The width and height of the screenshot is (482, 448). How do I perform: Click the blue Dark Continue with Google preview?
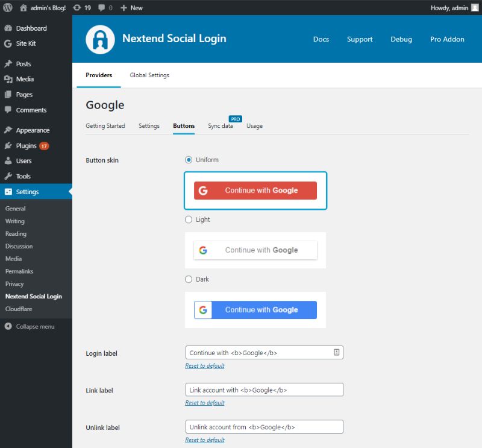tap(255, 310)
